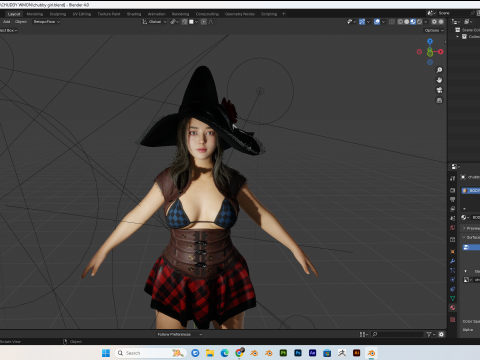The height and width of the screenshot is (360, 480).
Task: Open the Texture Paint workspace tab
Action: click(x=109, y=14)
